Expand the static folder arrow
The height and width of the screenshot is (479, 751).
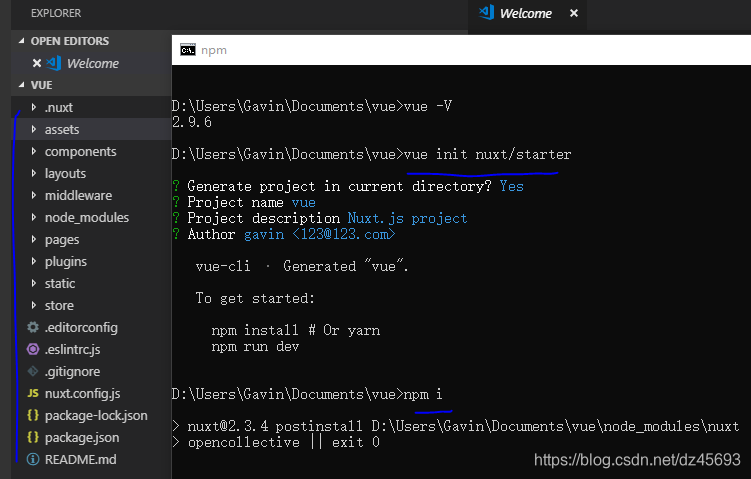pyautogui.click(x=34, y=284)
